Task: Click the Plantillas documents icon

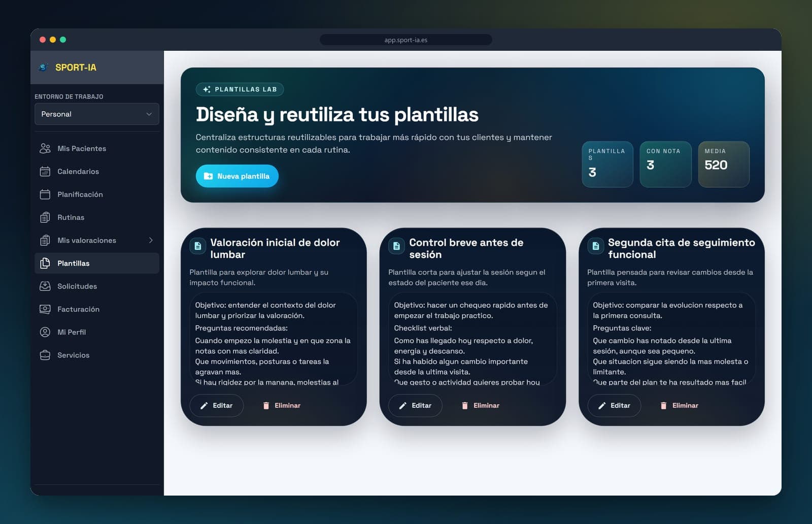Action: tap(45, 263)
